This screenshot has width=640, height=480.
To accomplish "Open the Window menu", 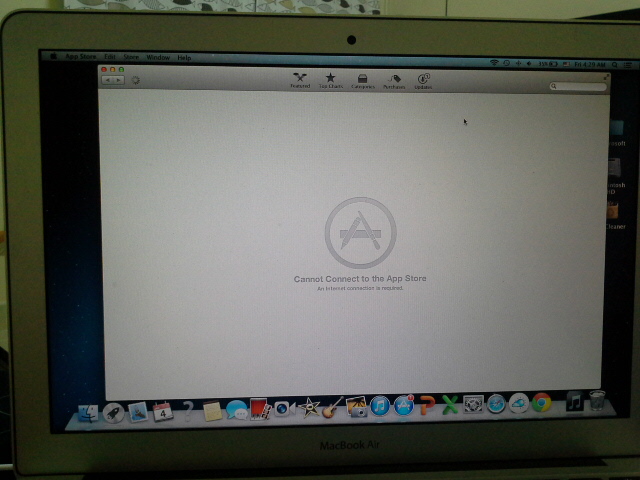I will coord(158,58).
